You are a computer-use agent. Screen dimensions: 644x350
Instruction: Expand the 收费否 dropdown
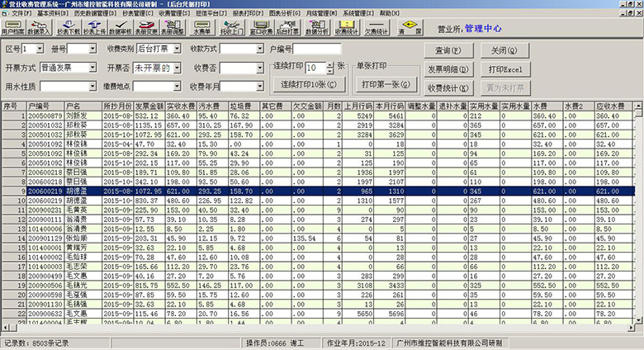259,68
